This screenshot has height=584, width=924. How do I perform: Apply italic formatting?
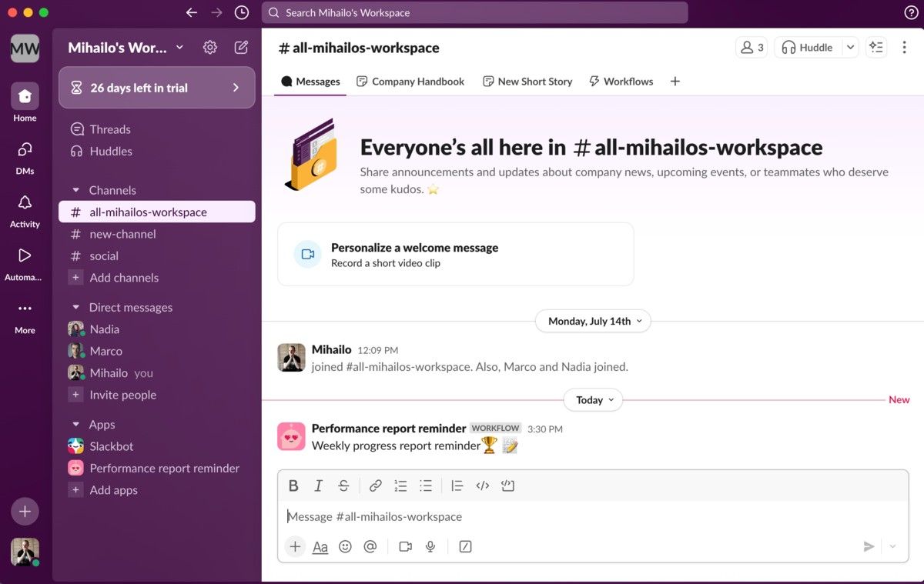pyautogui.click(x=318, y=486)
